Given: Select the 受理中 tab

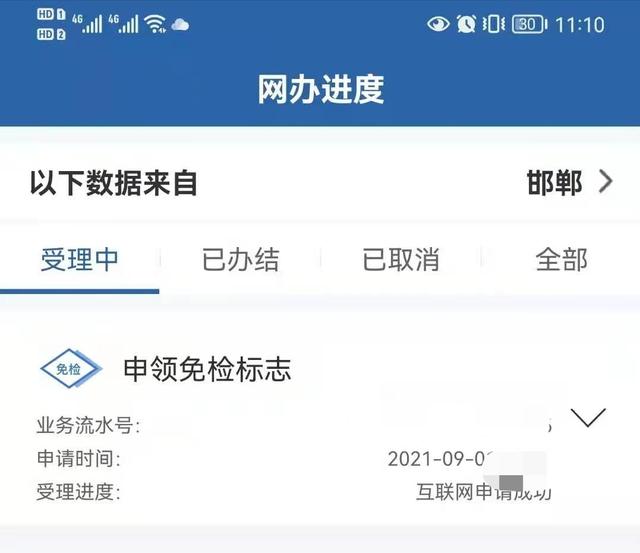Looking at the screenshot, I should pos(80,260).
